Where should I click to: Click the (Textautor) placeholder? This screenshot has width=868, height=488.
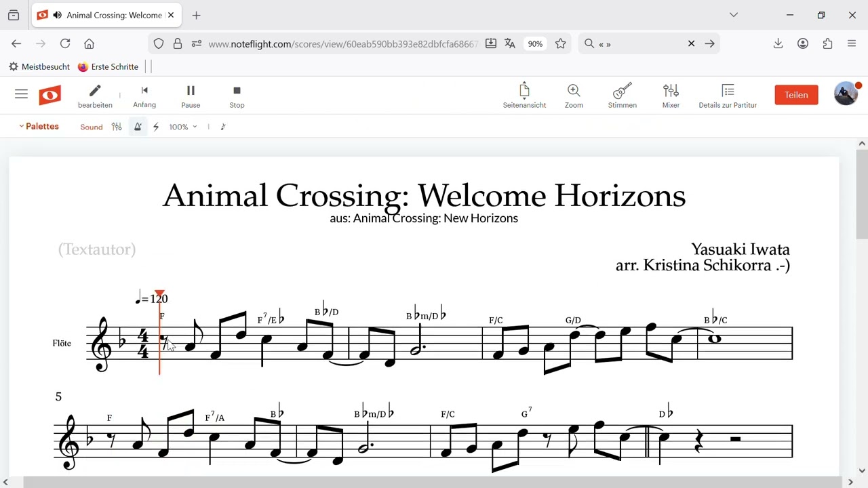(97, 249)
